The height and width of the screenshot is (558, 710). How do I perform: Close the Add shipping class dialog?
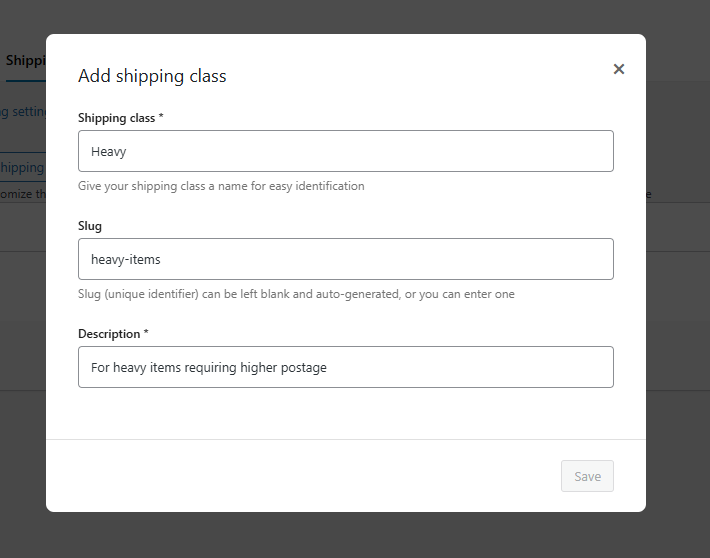(x=619, y=69)
